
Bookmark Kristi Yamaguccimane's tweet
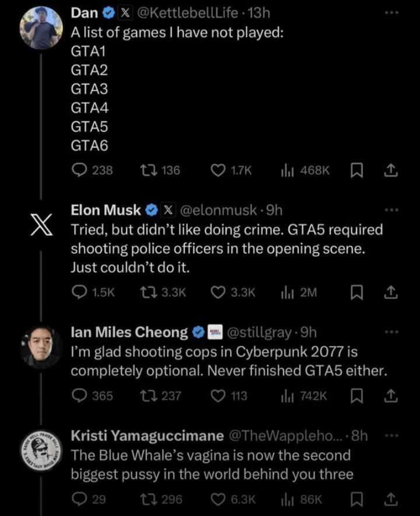coord(355,499)
